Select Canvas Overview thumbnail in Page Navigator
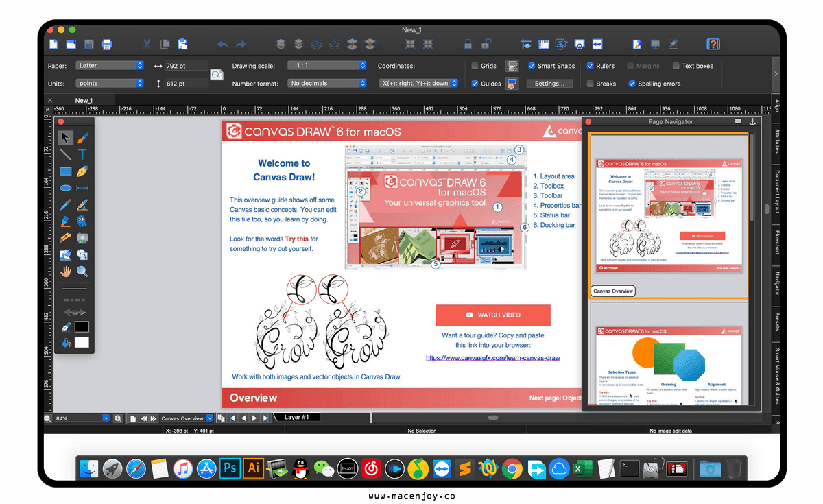The height and width of the screenshot is (504, 823). (669, 215)
